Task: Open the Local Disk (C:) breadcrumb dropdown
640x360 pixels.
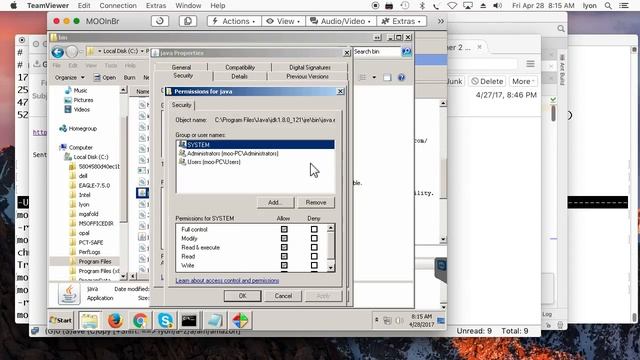Action: 142,51
